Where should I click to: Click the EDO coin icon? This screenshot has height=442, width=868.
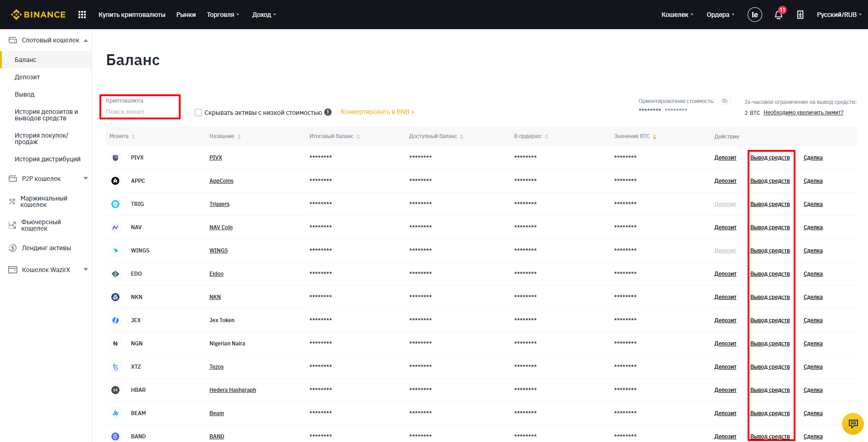coord(115,274)
